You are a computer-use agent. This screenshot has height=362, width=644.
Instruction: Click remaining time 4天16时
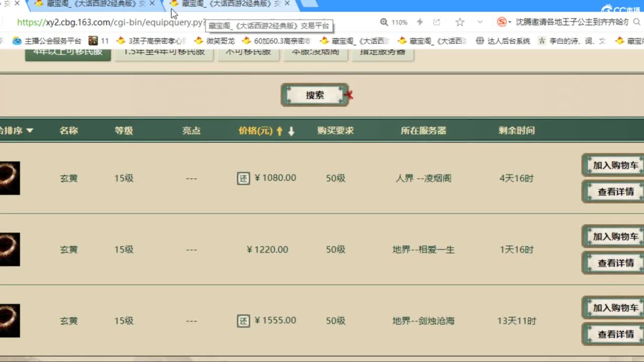pos(517,178)
